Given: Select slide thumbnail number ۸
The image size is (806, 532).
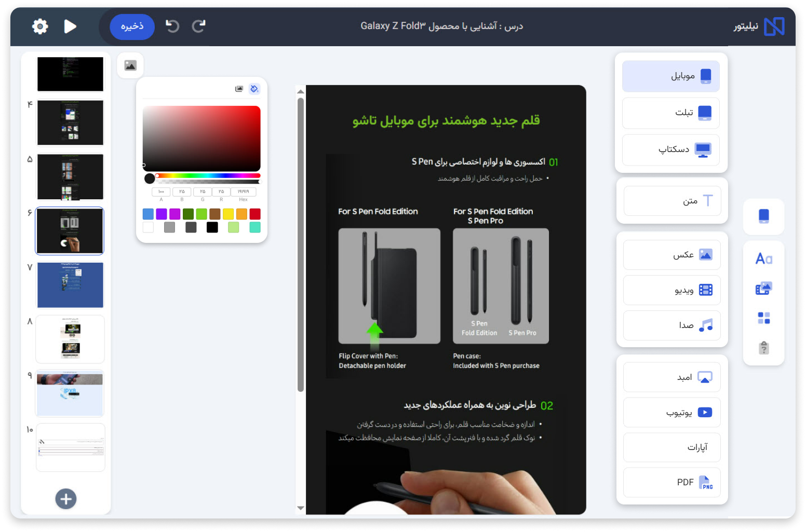Looking at the screenshot, I should pos(70,339).
